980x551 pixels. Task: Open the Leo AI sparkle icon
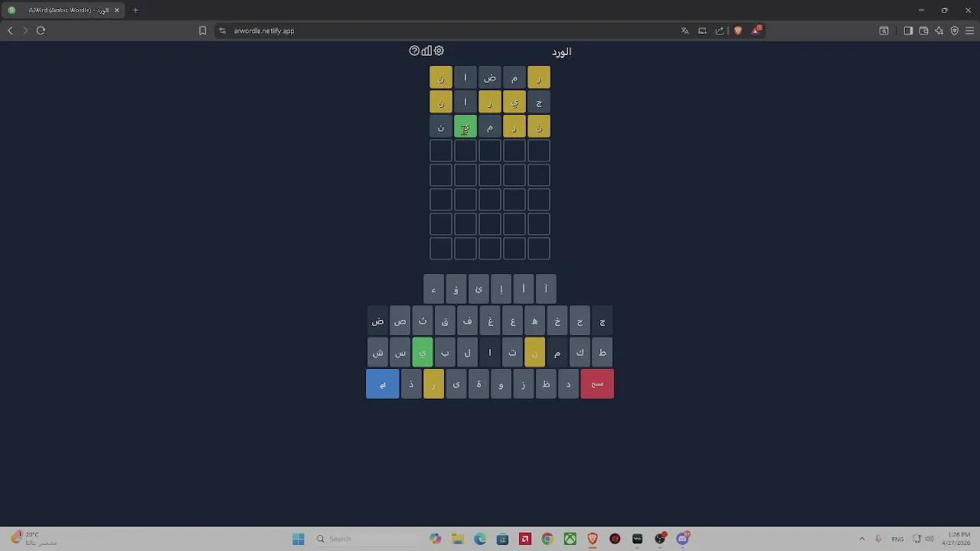pos(939,31)
